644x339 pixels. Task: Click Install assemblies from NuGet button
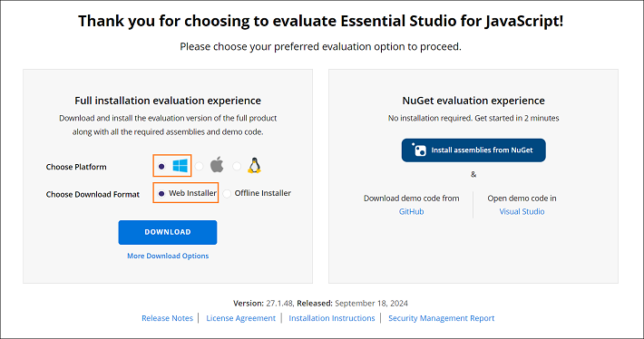coord(473,150)
